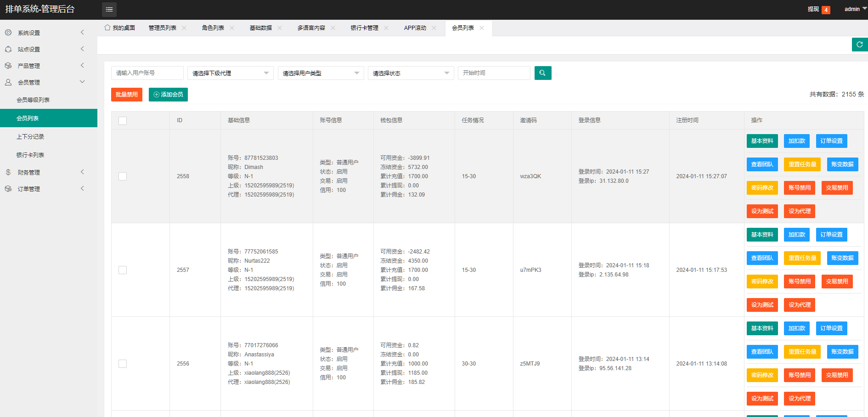The height and width of the screenshot is (417, 868).
Task: Open the 请选择下级代理 dropdown
Action: 230,73
